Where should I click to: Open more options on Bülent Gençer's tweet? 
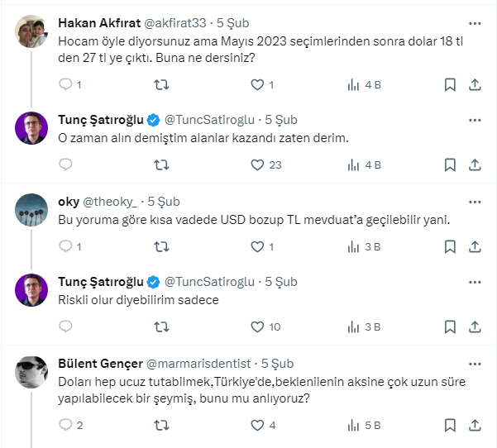[475, 364]
